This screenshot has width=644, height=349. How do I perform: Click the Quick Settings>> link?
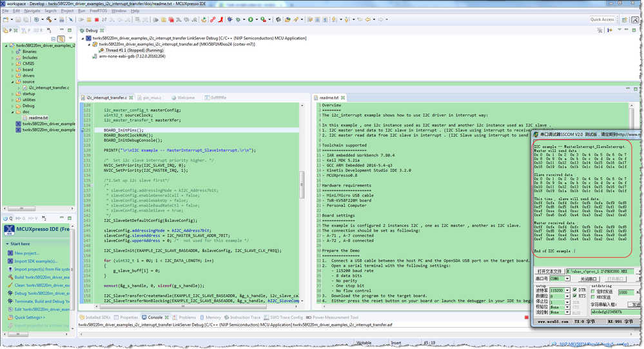click(30, 317)
